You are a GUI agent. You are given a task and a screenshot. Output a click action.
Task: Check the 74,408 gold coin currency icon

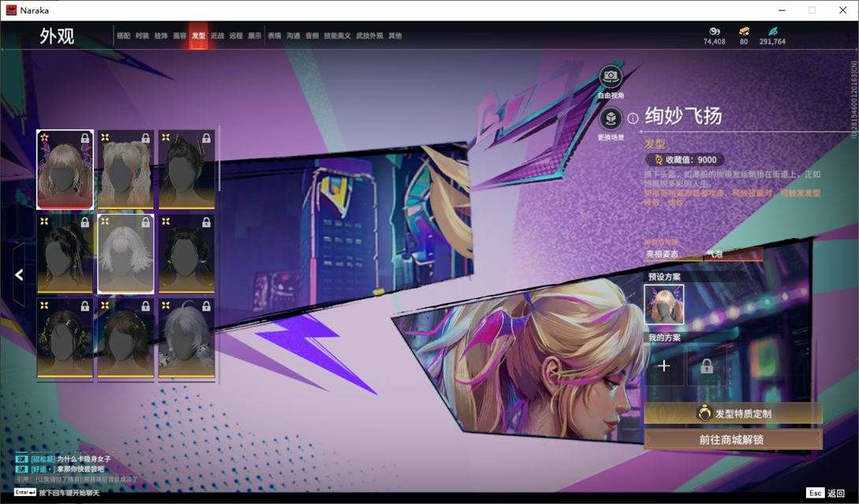715,32
